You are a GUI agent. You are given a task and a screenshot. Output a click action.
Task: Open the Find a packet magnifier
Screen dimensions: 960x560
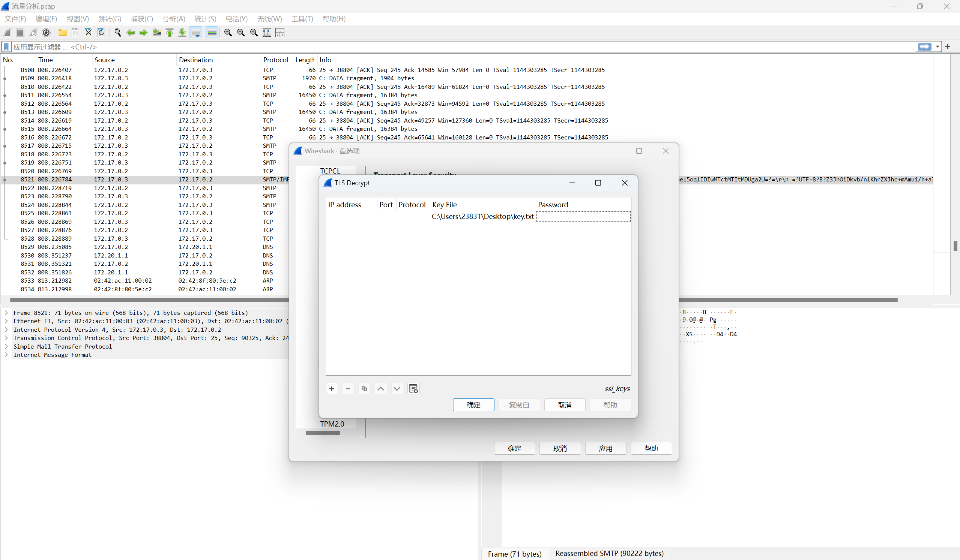click(x=118, y=33)
